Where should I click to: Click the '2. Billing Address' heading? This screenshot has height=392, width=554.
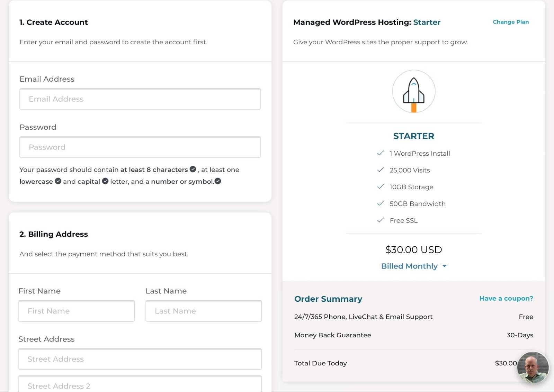(53, 234)
